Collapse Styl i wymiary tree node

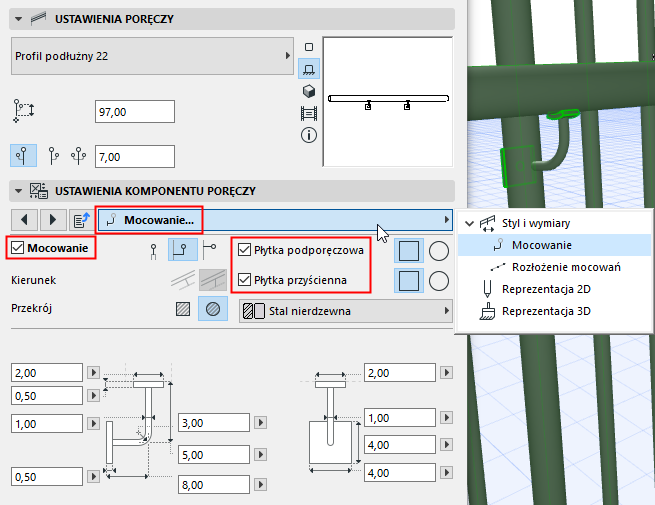(x=470, y=223)
